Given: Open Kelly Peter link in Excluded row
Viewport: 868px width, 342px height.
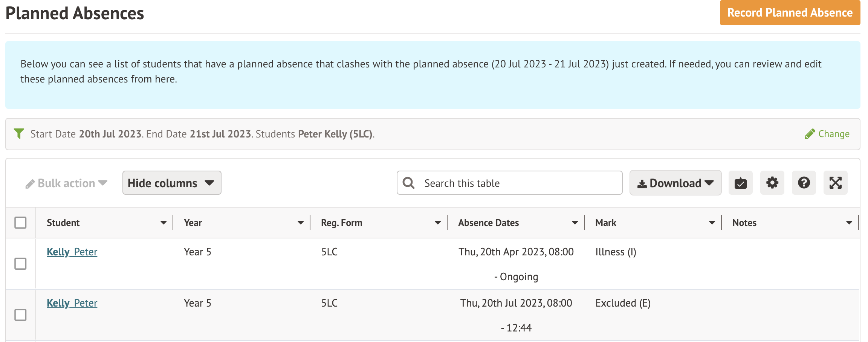Looking at the screenshot, I should coord(72,303).
